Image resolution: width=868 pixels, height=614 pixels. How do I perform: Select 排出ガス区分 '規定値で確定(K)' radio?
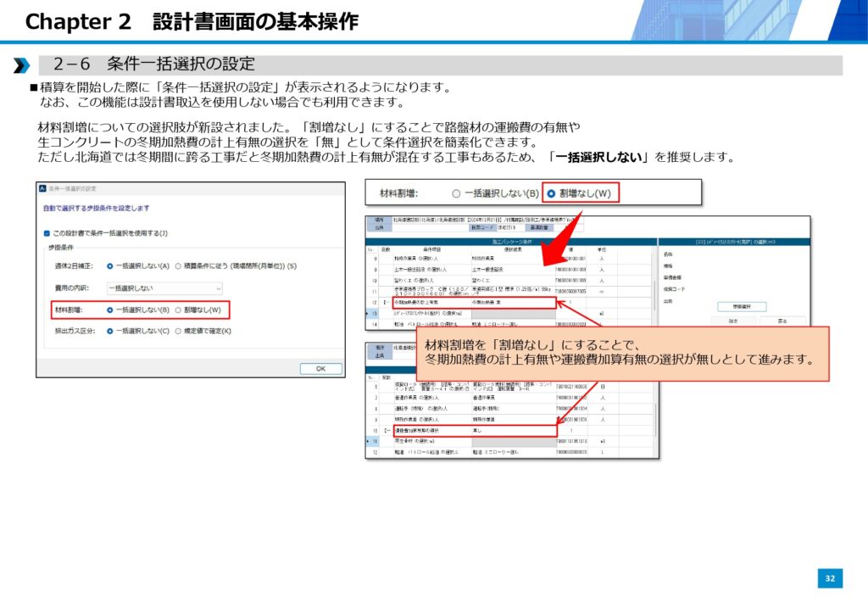[179, 332]
